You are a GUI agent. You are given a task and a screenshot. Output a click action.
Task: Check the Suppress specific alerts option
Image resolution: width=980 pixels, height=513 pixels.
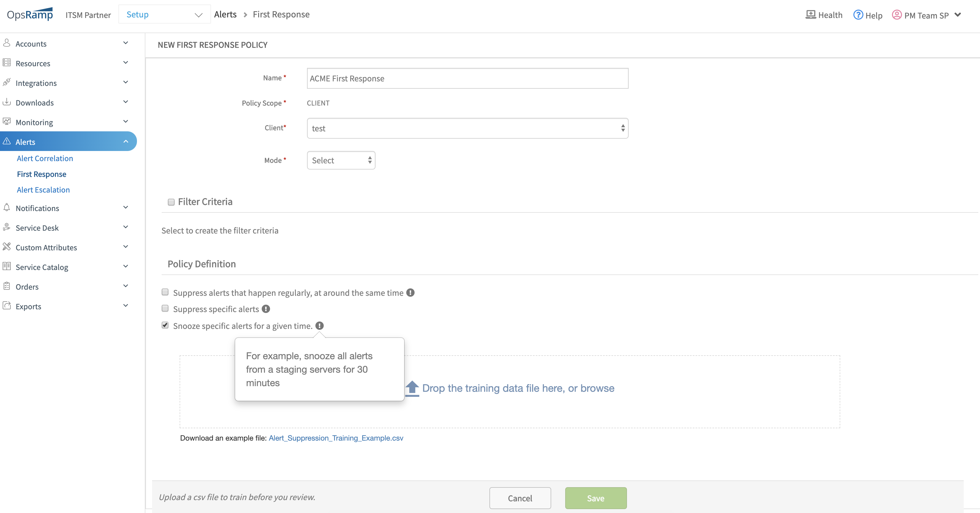pyautogui.click(x=165, y=308)
